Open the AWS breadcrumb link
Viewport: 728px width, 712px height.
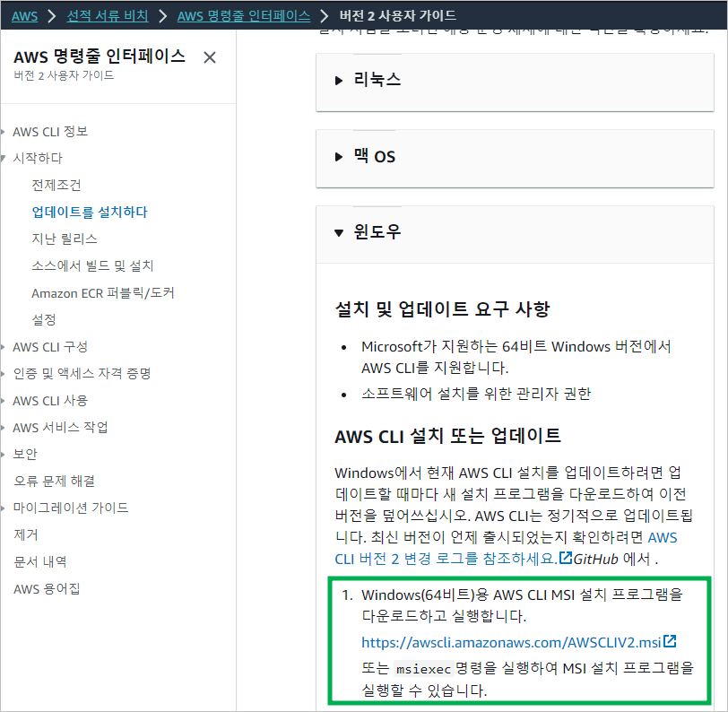pos(24,16)
